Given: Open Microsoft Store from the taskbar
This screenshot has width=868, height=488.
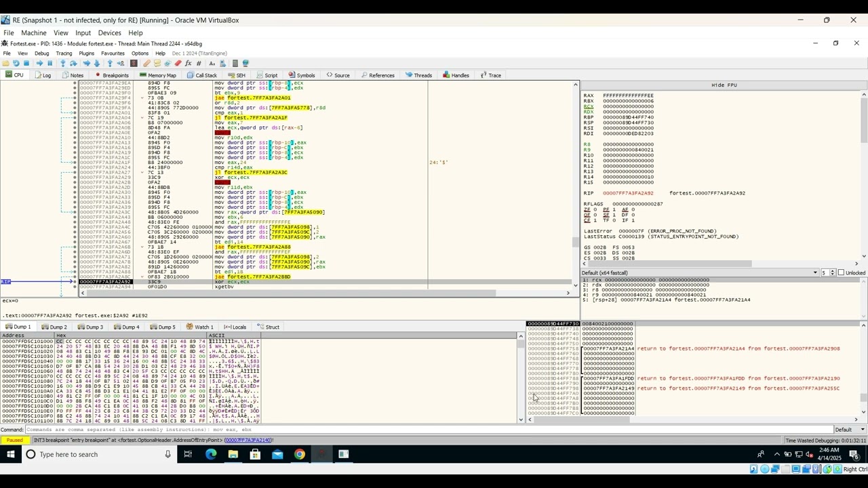Looking at the screenshot, I should (255, 454).
